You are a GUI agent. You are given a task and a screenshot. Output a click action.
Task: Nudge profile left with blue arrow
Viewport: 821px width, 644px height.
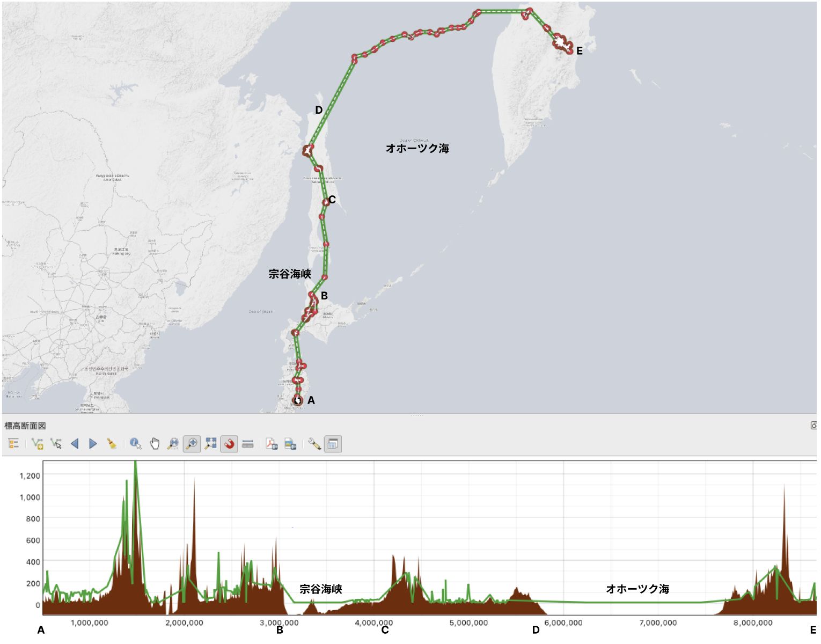click(x=75, y=444)
